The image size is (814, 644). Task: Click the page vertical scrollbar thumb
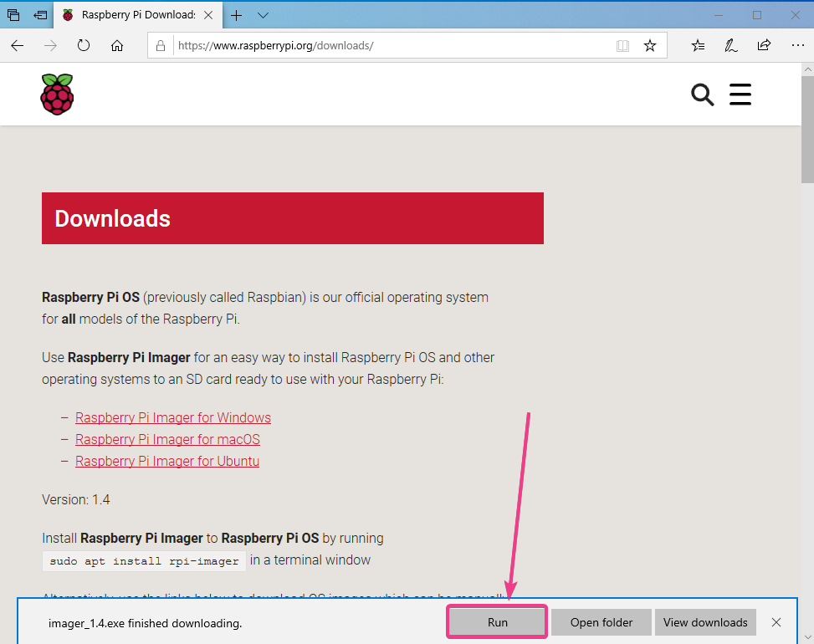tap(808, 129)
